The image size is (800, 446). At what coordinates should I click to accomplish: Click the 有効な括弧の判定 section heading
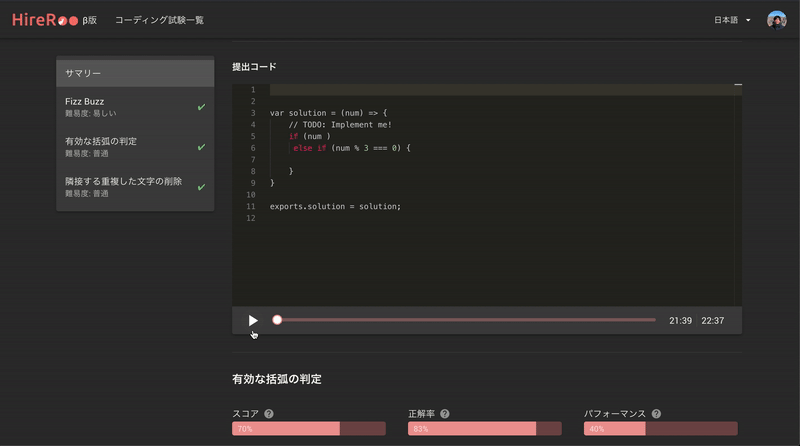click(x=277, y=379)
